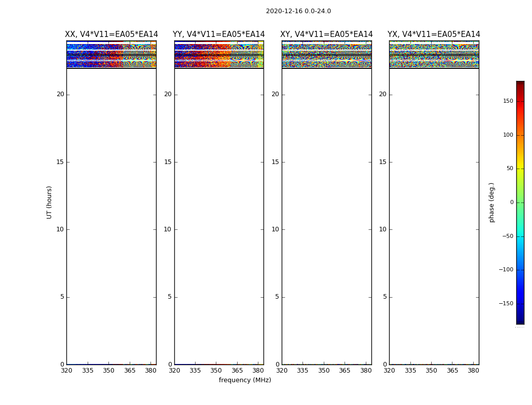The image size is (532, 405).
Task: Click the dark red top of the colorbar
Action: [x=520, y=83]
